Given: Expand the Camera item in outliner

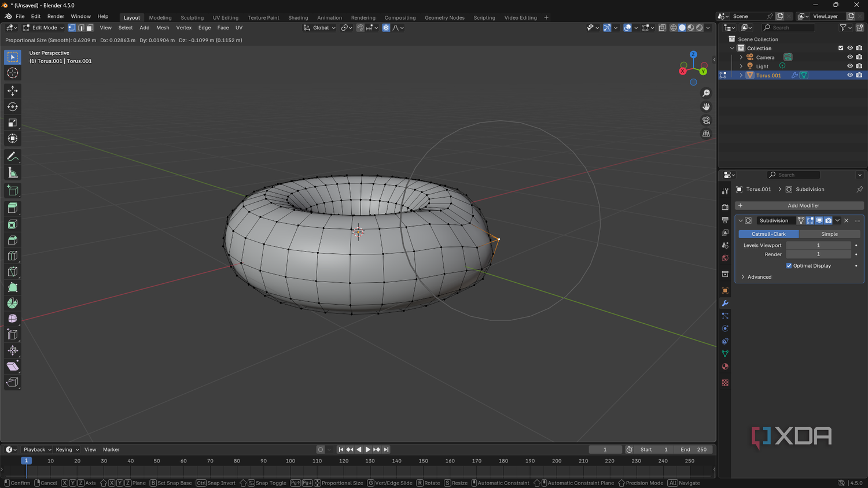Looking at the screenshot, I should (741, 57).
